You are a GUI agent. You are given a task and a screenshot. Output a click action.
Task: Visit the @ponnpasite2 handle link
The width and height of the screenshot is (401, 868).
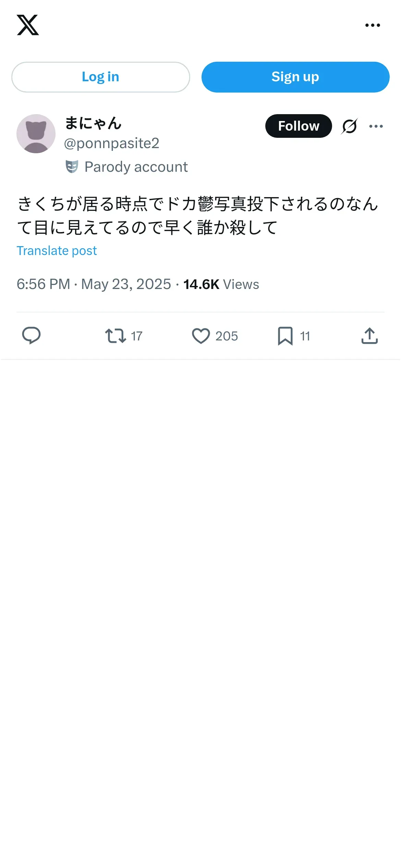coord(111,143)
